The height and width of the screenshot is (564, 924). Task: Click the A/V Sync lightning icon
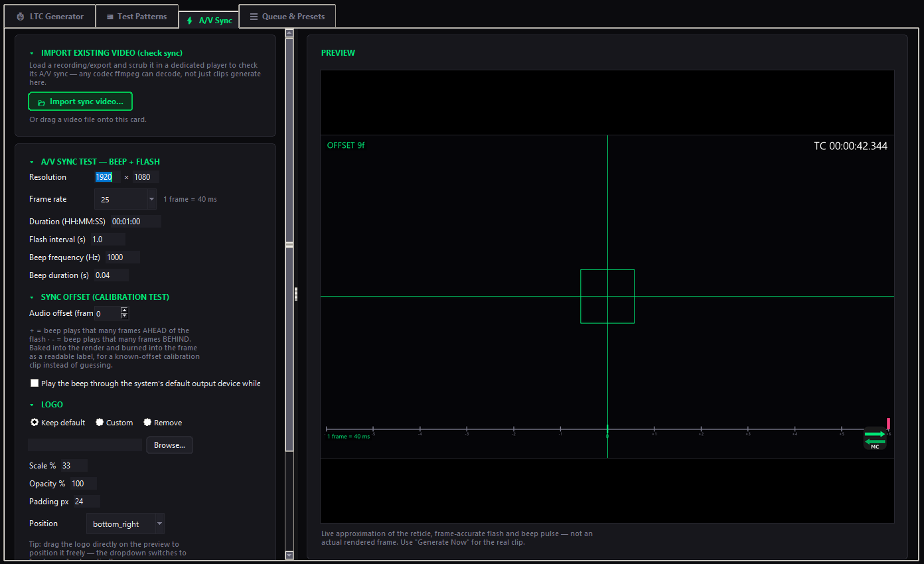pos(191,21)
